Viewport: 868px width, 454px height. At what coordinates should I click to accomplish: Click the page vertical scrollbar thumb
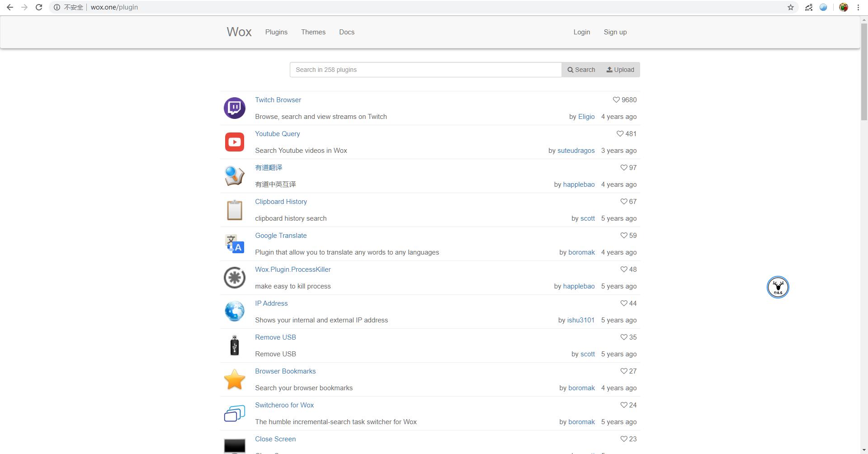(x=864, y=71)
